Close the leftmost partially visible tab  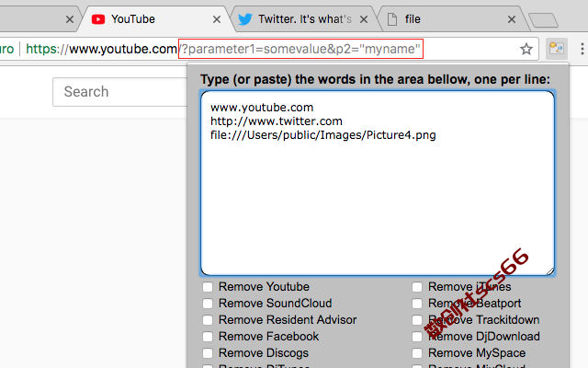tap(70, 19)
